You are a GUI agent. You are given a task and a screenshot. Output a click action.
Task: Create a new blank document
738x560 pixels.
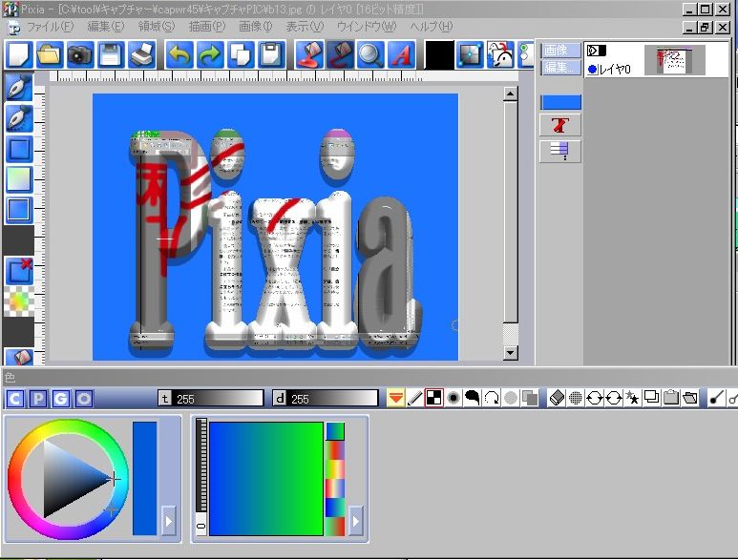(x=19, y=55)
